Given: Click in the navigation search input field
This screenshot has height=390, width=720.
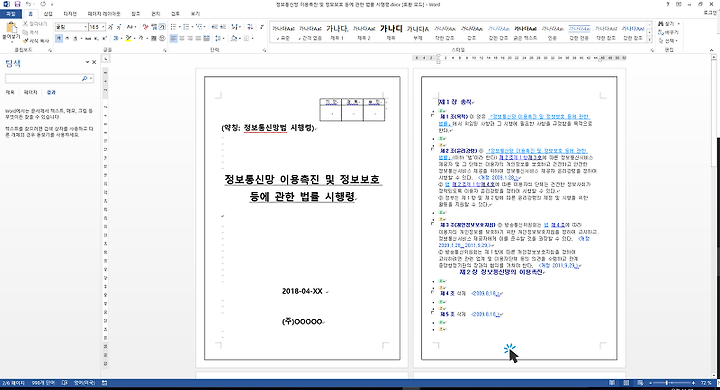Looking at the screenshot, I should click(43, 79).
